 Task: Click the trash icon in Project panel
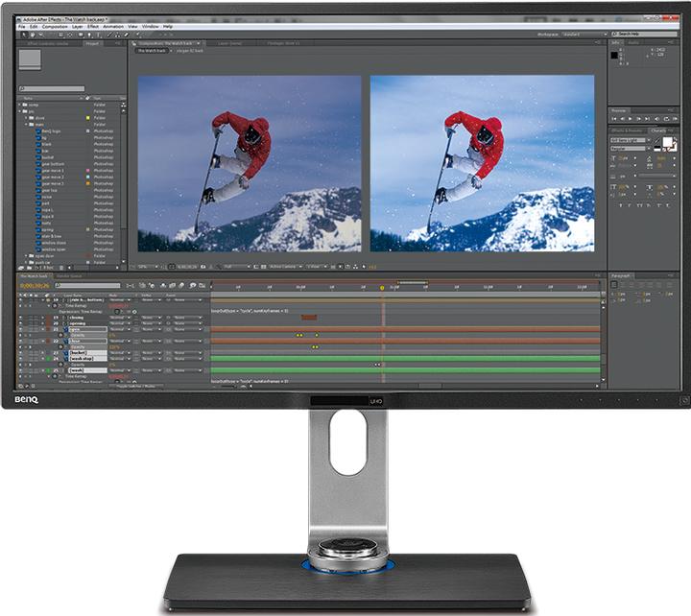click(61, 268)
